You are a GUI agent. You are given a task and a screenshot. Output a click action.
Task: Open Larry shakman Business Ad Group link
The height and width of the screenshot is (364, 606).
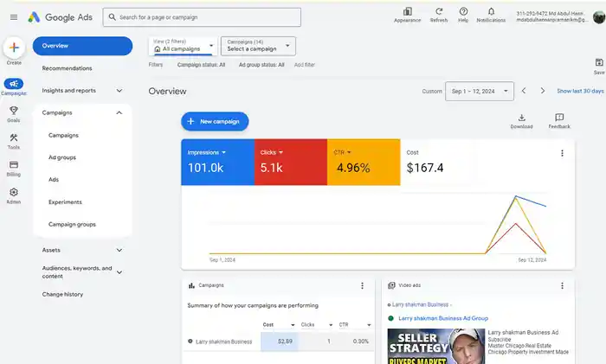click(443, 318)
